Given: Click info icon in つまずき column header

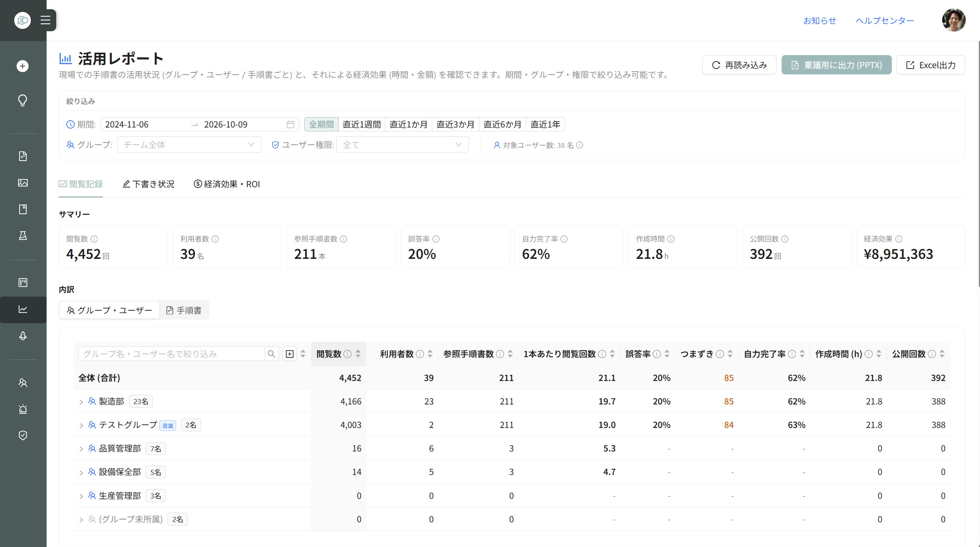Looking at the screenshot, I should tap(720, 354).
